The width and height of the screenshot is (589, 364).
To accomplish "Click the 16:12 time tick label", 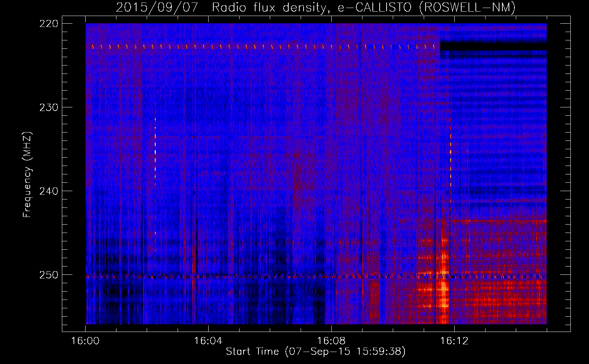I will (x=454, y=341).
